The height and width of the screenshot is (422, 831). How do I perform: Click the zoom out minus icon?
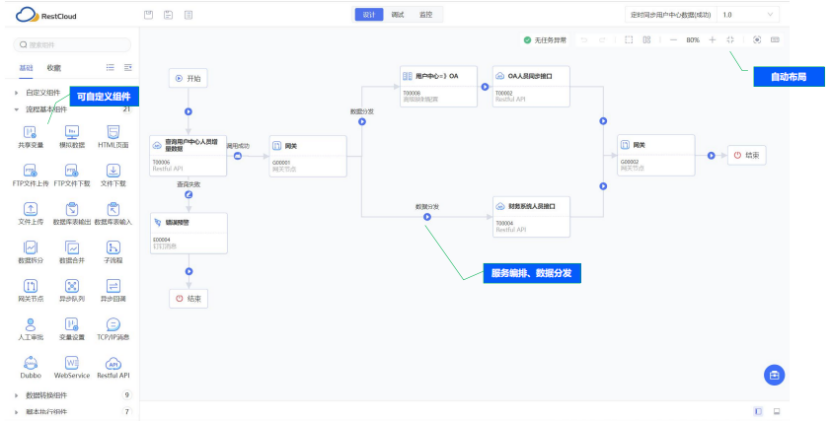tap(673, 40)
